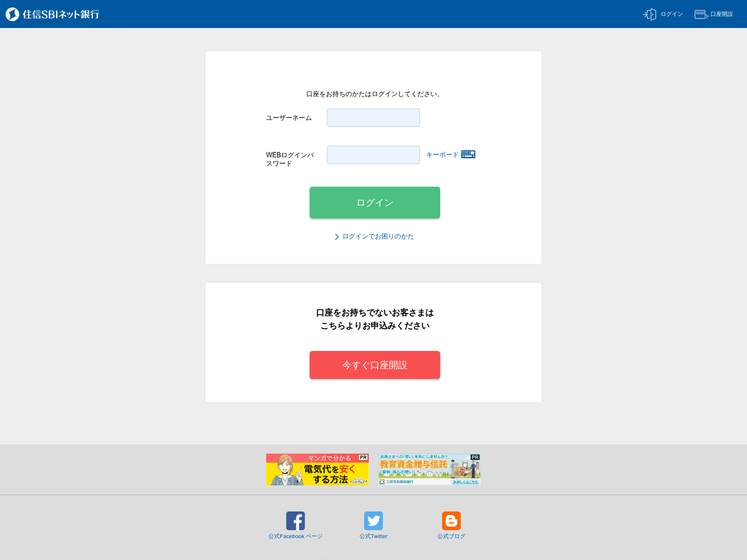747x560 pixels.
Task: Click the 住信SBIネット銀行 logo icon
Action: (x=11, y=13)
